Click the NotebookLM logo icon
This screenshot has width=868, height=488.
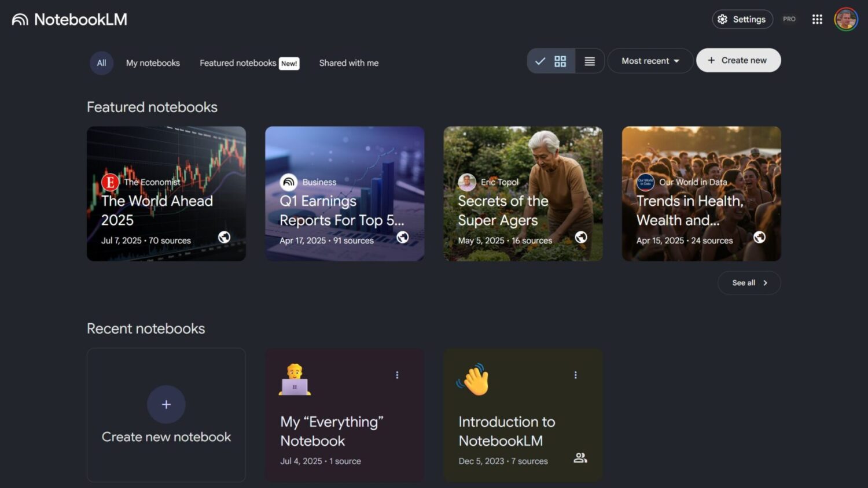click(x=20, y=20)
